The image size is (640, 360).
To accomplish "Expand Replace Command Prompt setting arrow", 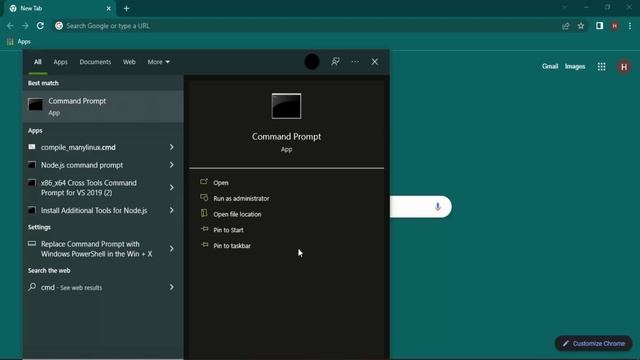I will pos(171,249).
